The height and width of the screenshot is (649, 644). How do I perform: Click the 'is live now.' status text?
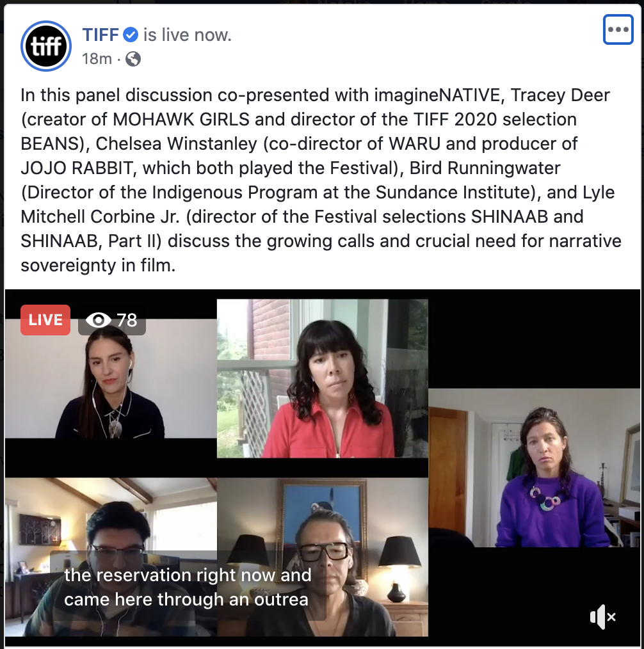pos(188,35)
